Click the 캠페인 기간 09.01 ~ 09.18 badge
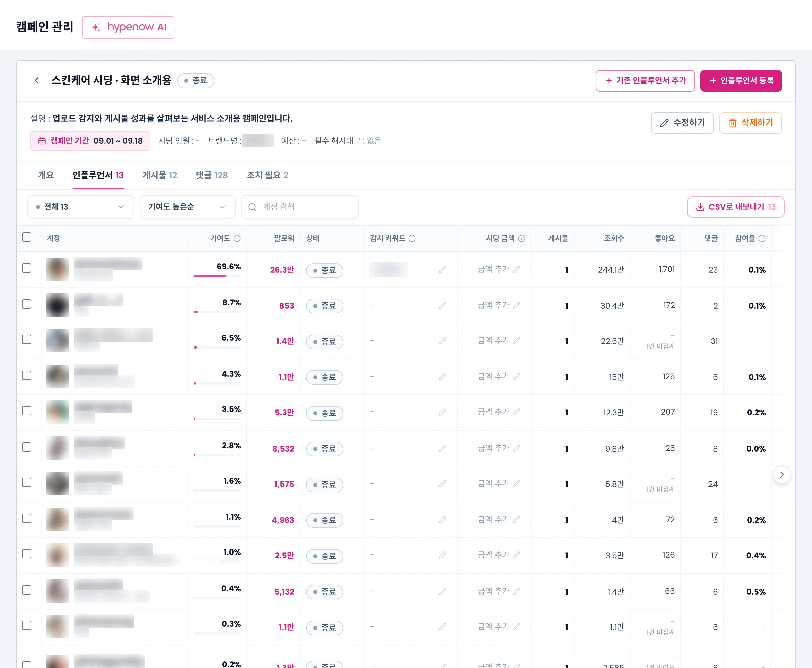812x668 pixels. tap(90, 141)
